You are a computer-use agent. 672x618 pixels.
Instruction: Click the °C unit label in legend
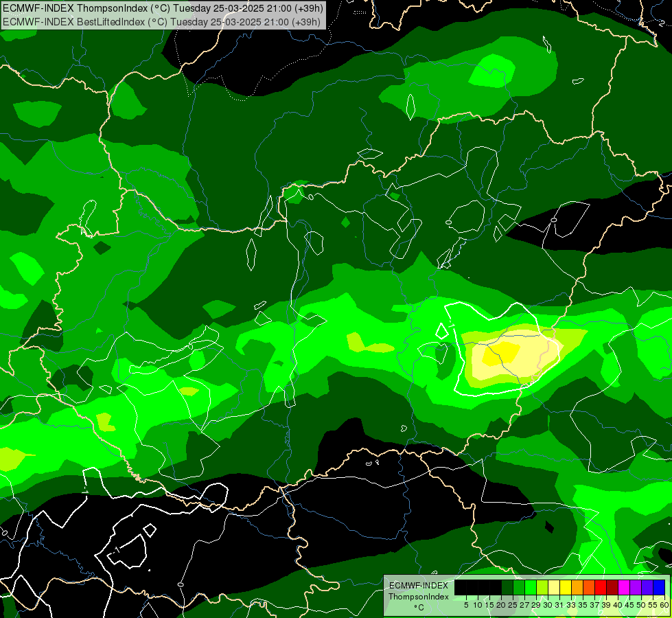coord(419,607)
